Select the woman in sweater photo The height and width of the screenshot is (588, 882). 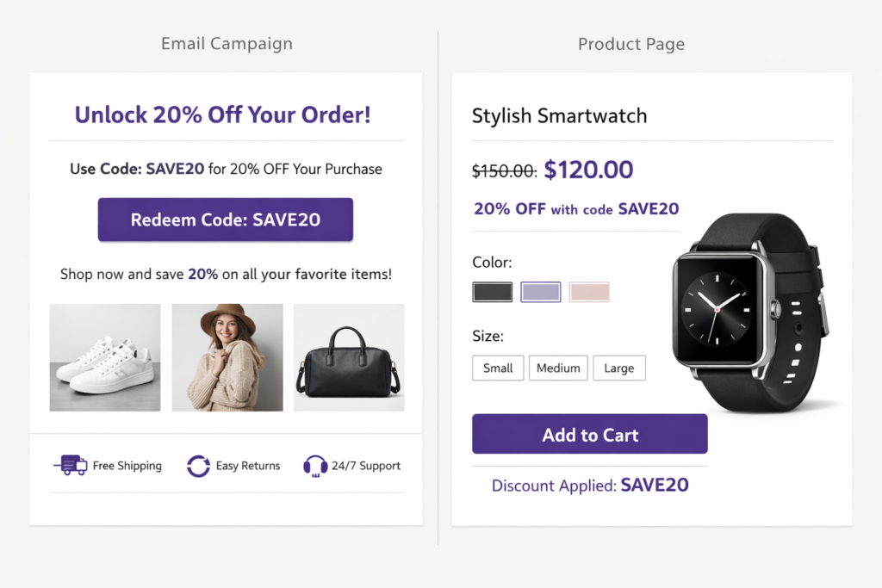226,356
